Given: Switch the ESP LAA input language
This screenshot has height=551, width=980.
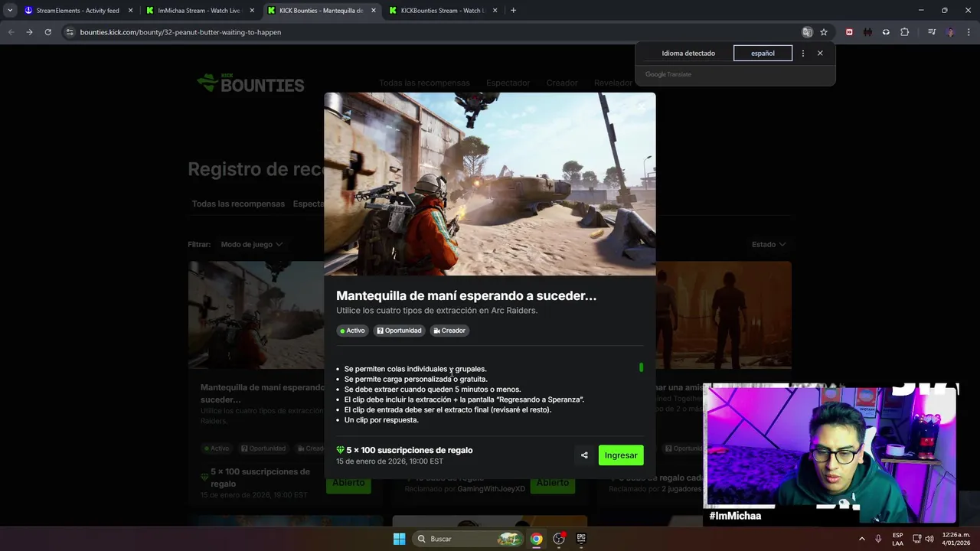Looking at the screenshot, I should [x=897, y=539].
